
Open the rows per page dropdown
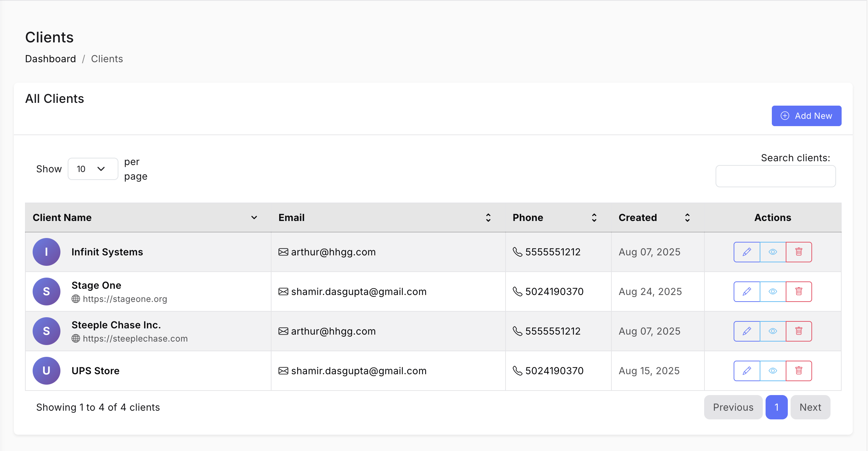click(x=93, y=169)
